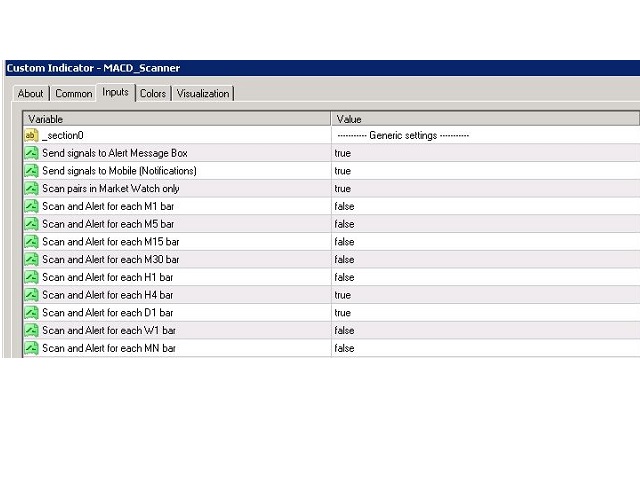Screen dimensions: 640x480
Task: Click the icon beside Scan and Alert for each M5 bar
Action: pos(31,224)
